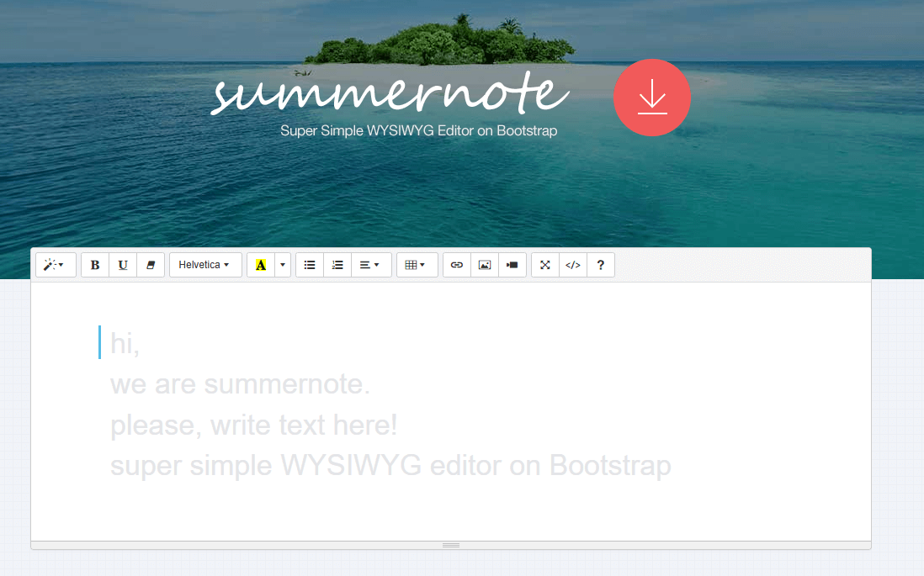Open the paragraph alignment dropdown
Image resolution: width=924 pixels, height=576 pixels.
pyautogui.click(x=371, y=265)
